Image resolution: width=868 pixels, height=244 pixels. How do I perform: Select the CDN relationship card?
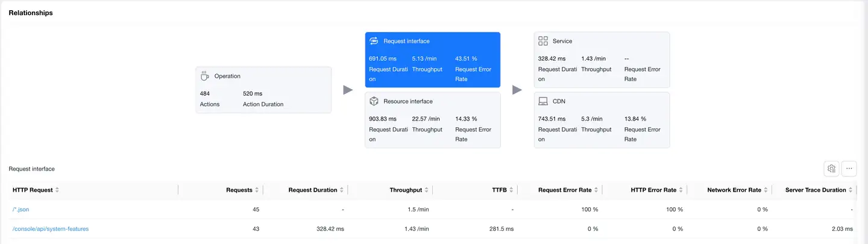(602, 120)
